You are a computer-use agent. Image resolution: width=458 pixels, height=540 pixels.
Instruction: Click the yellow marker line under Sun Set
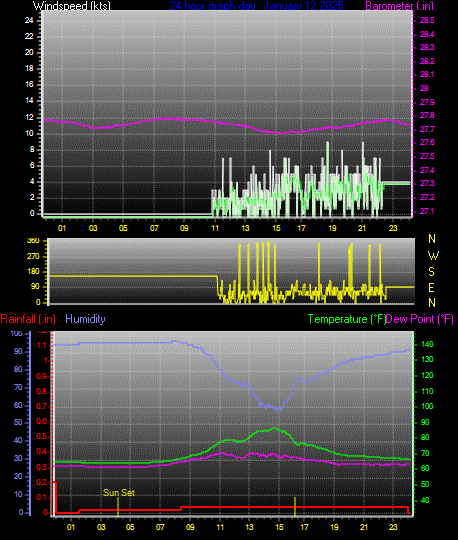118,507
